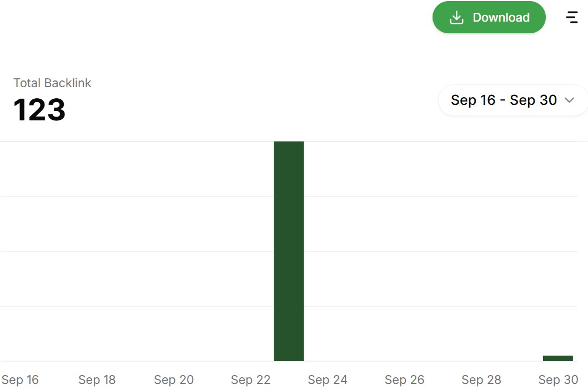The image size is (588, 390).
Task: Click the download arrow icon
Action: coord(456,18)
